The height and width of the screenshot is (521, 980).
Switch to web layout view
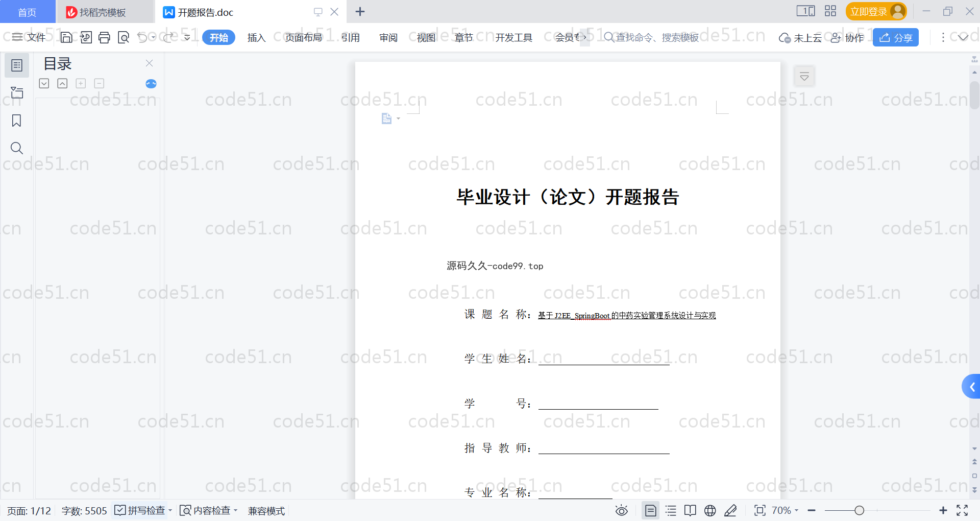pos(710,510)
